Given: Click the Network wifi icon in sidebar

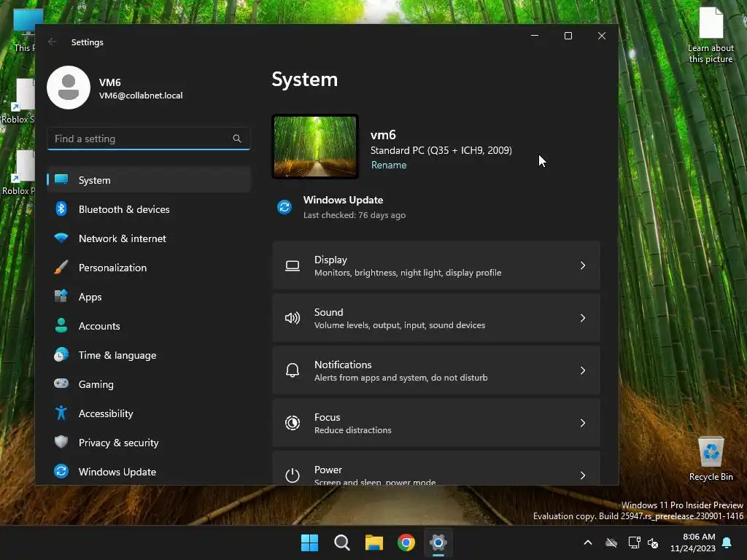Looking at the screenshot, I should click(61, 238).
